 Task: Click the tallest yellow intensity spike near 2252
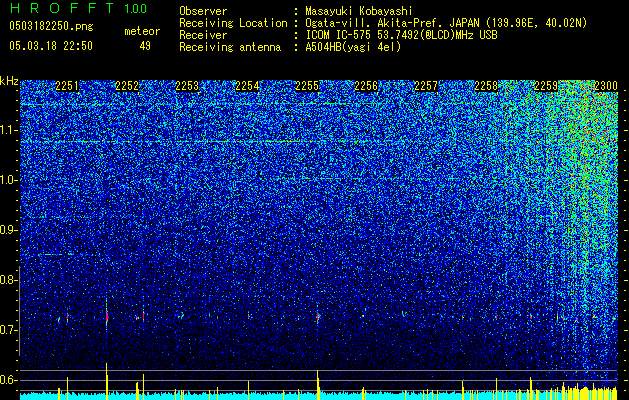pos(107,381)
